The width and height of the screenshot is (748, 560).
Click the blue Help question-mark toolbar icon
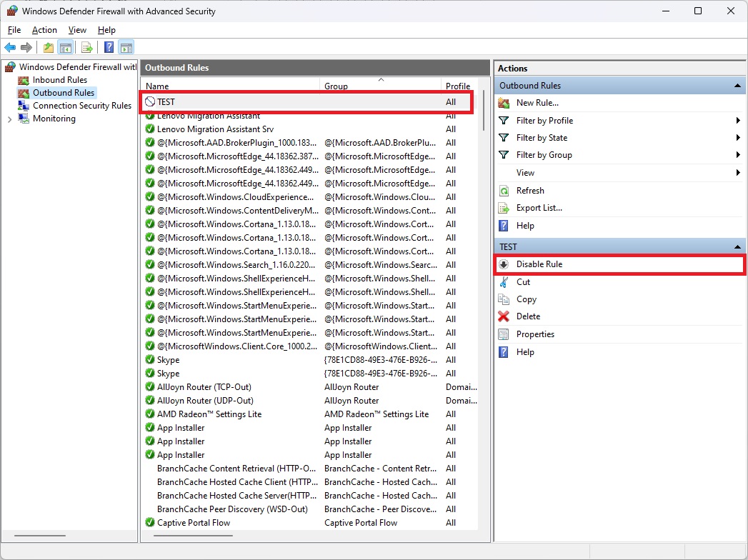click(109, 47)
